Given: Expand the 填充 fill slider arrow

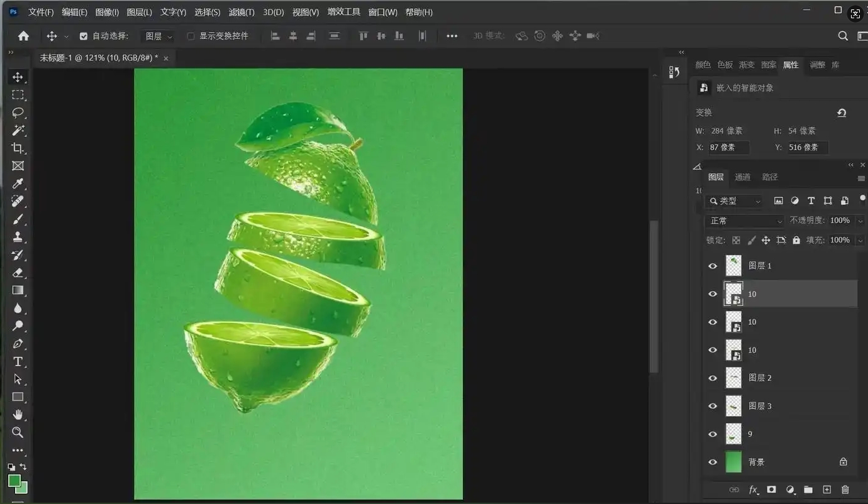Looking at the screenshot, I should coord(860,240).
